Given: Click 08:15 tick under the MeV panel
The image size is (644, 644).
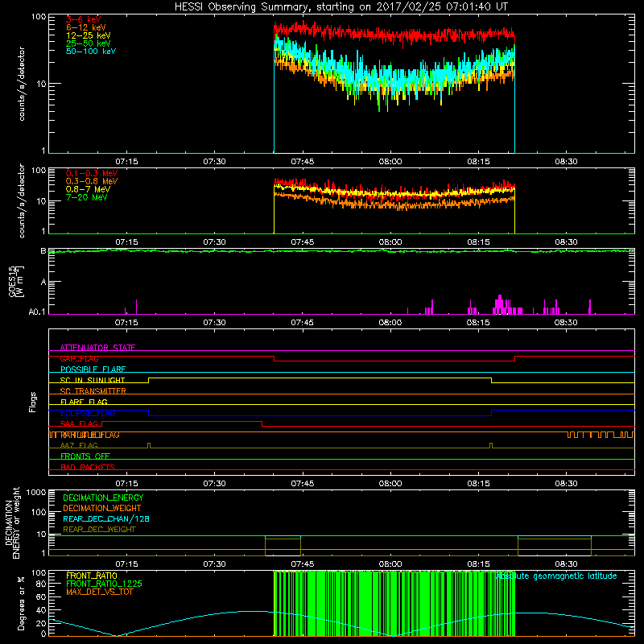Looking at the screenshot, I should [x=478, y=242].
